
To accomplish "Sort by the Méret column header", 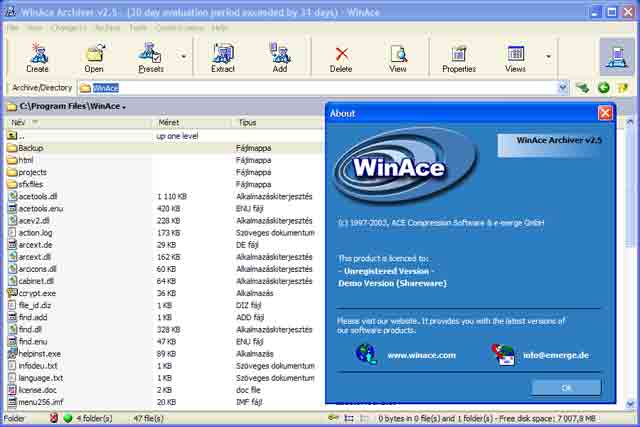I will pos(192,122).
